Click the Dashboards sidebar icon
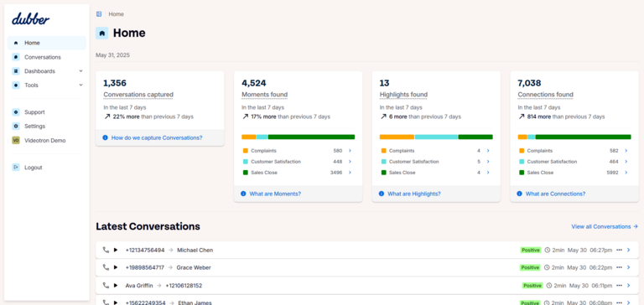 (16, 71)
